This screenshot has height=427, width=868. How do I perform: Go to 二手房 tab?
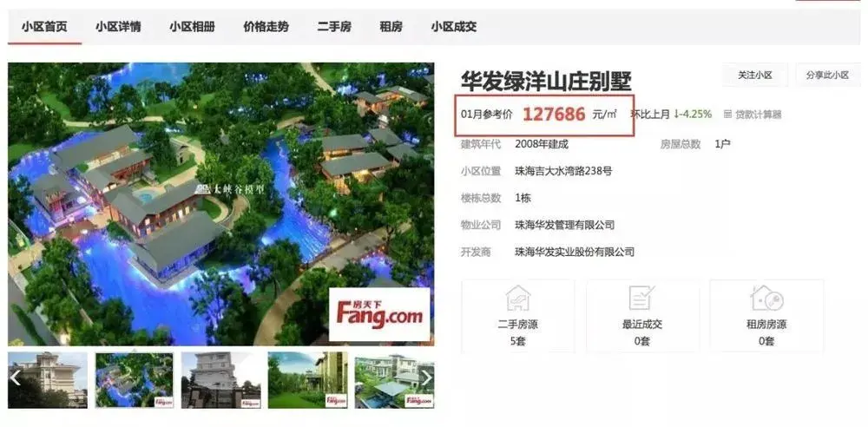(x=334, y=27)
